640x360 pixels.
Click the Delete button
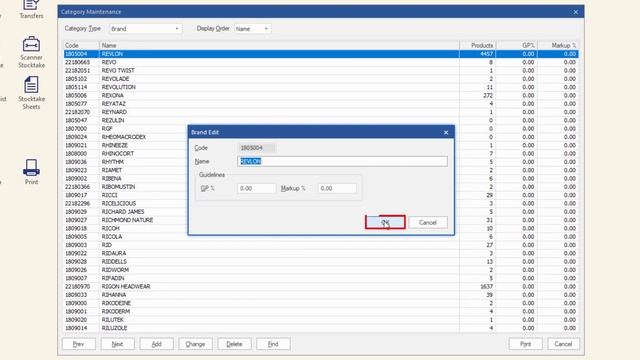[234, 344]
